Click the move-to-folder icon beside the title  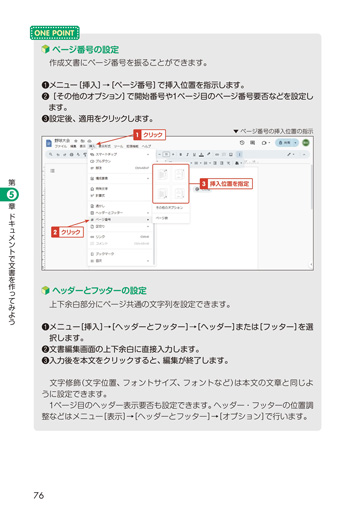click(82, 141)
